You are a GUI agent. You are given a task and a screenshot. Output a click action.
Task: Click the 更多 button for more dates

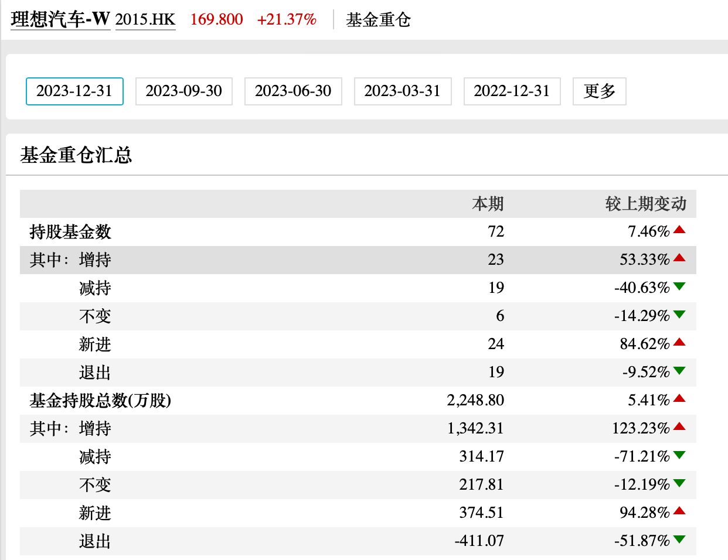[600, 91]
